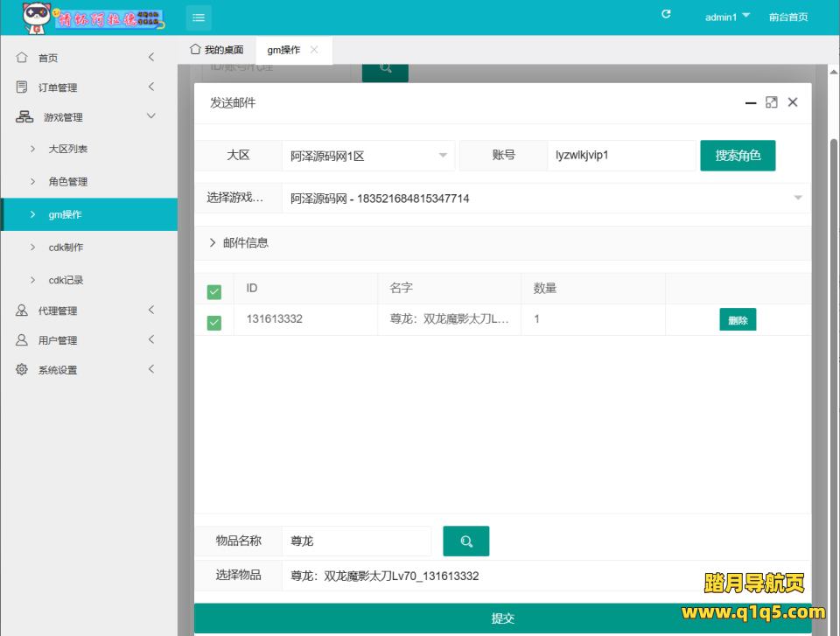The height and width of the screenshot is (636, 840).
Task: Click the magnifier search button beside item name
Action: 465,542
